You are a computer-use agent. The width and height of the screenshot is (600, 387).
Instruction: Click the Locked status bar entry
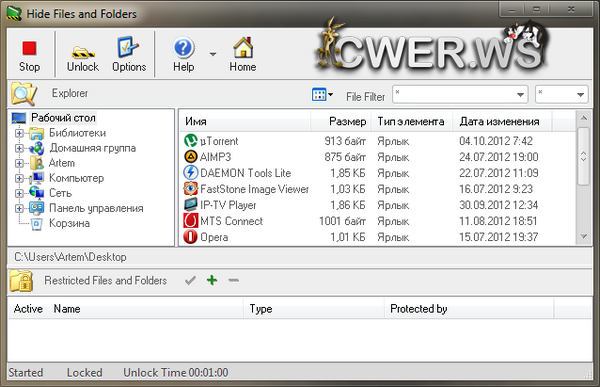(x=85, y=373)
